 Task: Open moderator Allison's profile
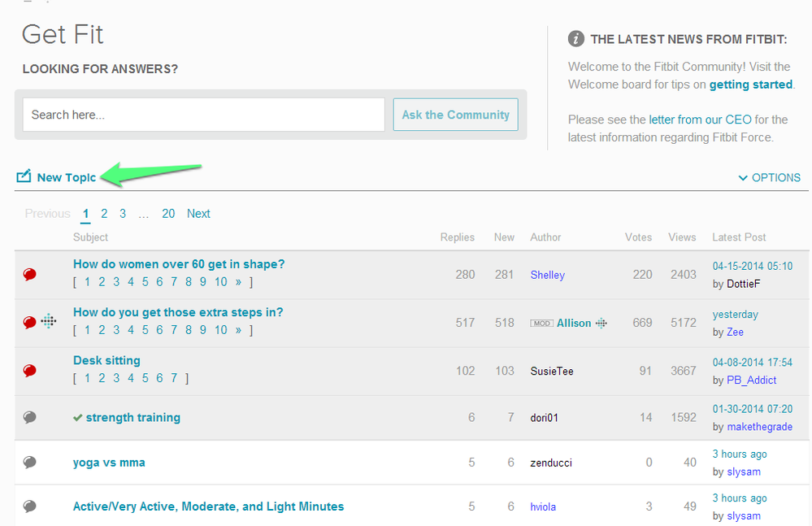574,323
